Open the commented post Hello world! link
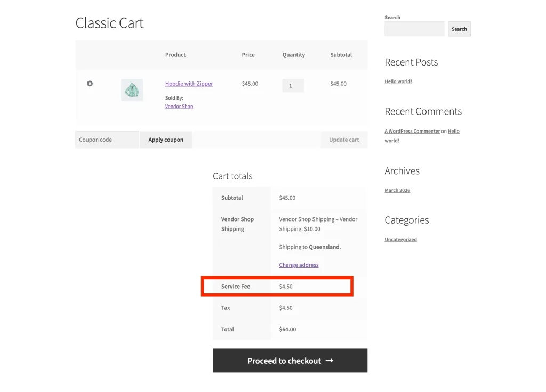Image resolution: width=546 pixels, height=392 pixels. tap(422, 136)
